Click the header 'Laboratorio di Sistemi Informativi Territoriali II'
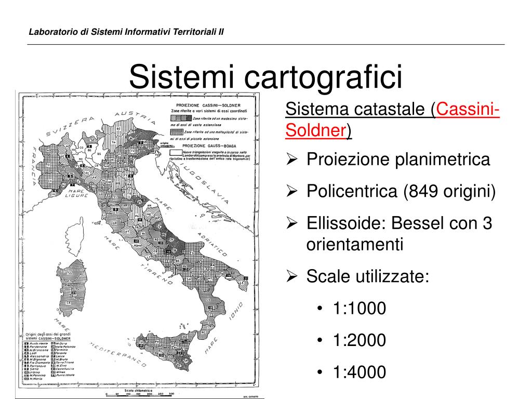The image size is (532, 399). tap(126, 32)
